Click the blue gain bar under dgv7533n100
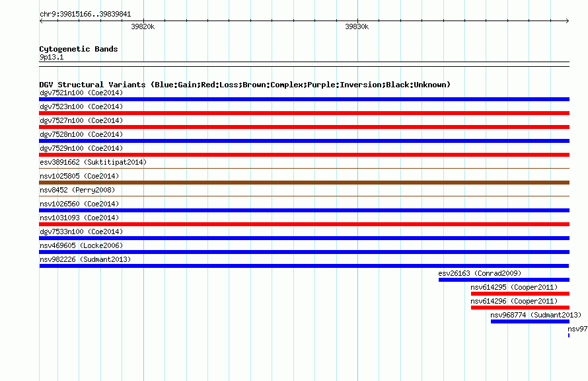 coord(304,238)
